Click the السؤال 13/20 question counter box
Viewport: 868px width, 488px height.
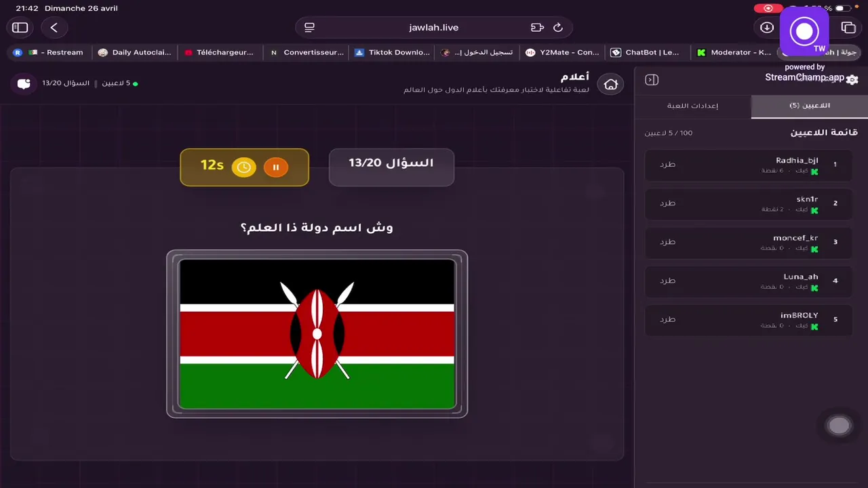pos(391,167)
